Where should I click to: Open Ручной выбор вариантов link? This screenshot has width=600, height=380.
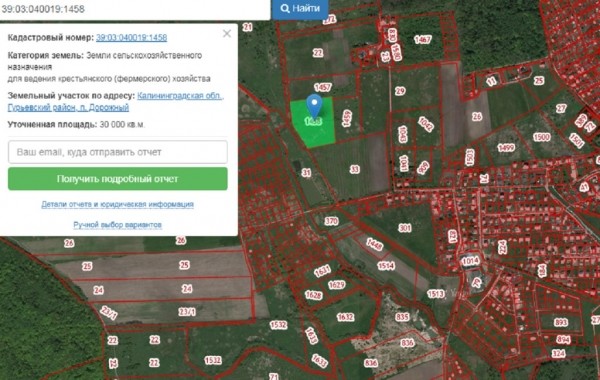pos(117,225)
